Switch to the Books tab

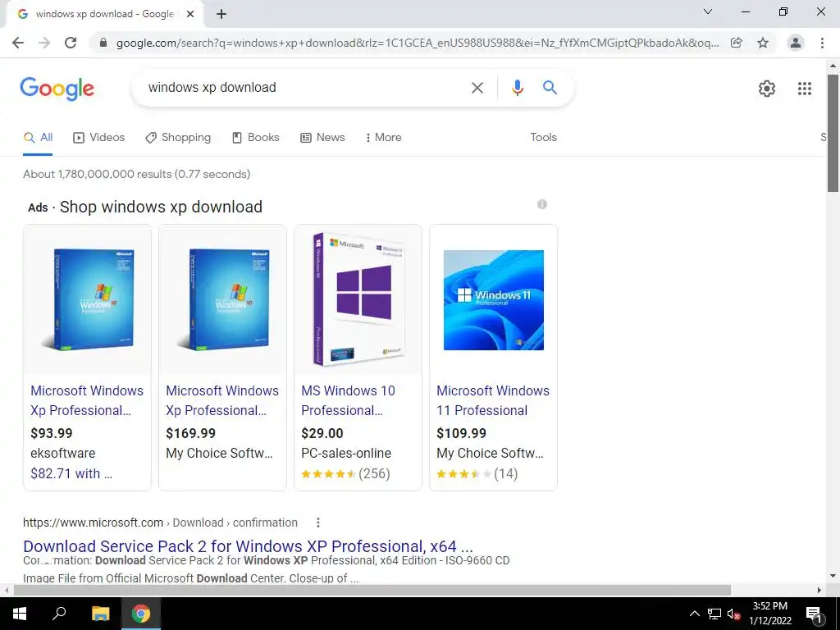(256, 138)
